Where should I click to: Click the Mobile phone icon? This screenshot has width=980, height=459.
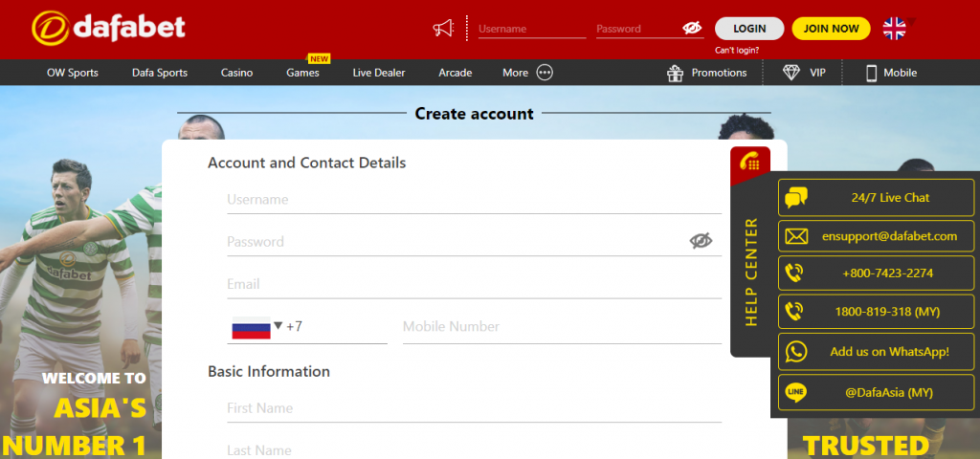871,73
